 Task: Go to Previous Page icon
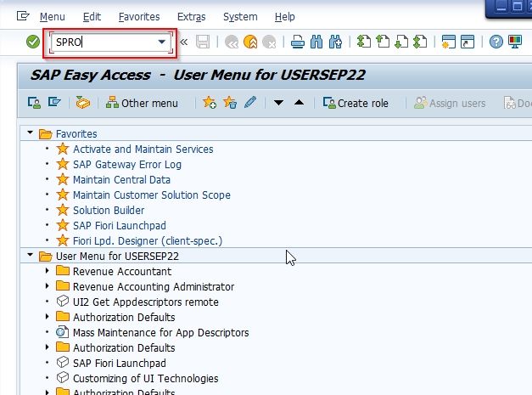[x=383, y=42]
